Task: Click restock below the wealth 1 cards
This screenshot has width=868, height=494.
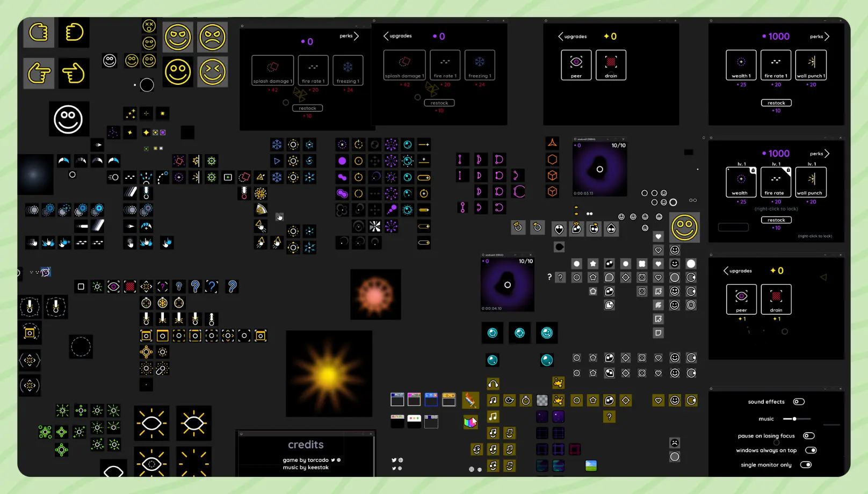Action: coord(776,103)
